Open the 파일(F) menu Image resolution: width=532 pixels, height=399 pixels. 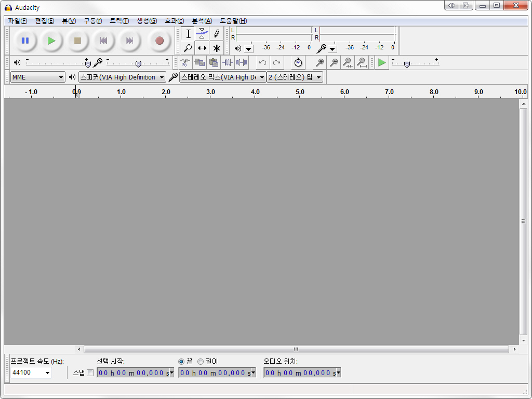pos(17,21)
